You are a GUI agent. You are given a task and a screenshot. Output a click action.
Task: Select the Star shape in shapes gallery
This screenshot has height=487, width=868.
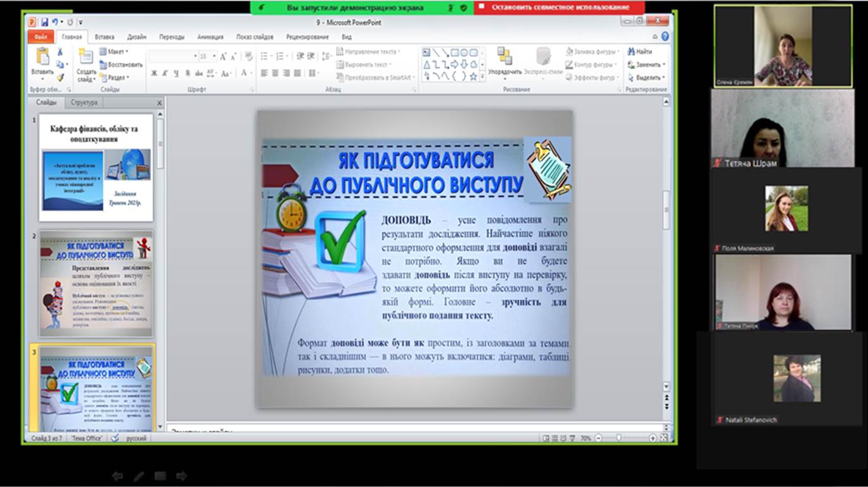tap(473, 76)
